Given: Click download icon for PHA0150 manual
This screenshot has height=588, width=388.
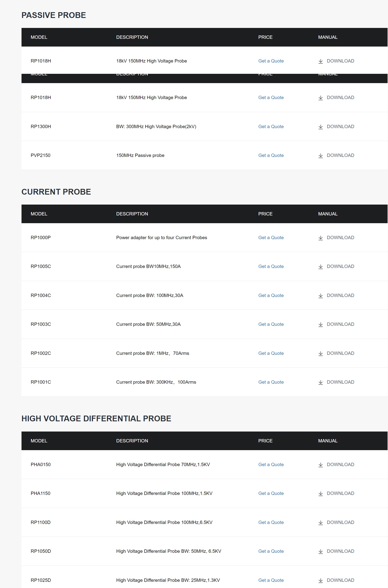Looking at the screenshot, I should pyautogui.click(x=320, y=465).
